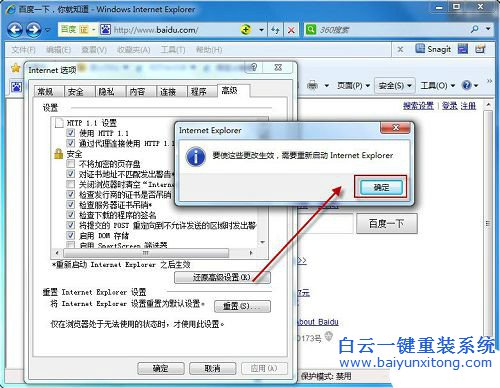Click the Refresh arrows icon
Viewport: 500px width, 388px height.
275,30
